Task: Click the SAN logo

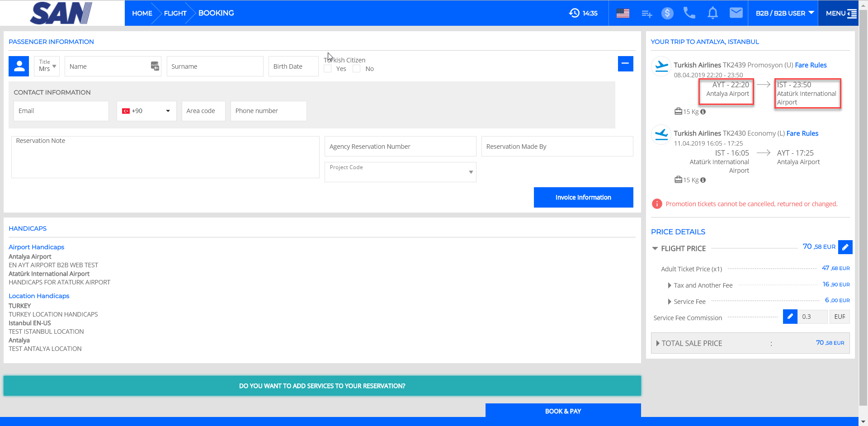Action: [61, 13]
